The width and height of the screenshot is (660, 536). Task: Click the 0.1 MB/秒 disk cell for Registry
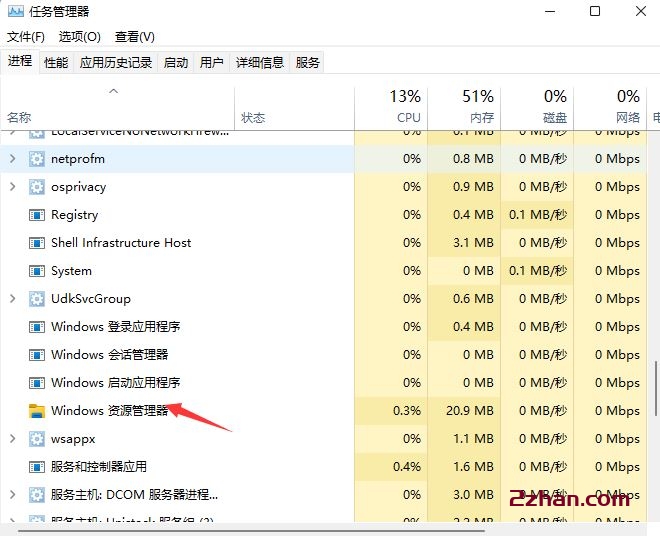pyautogui.click(x=537, y=215)
